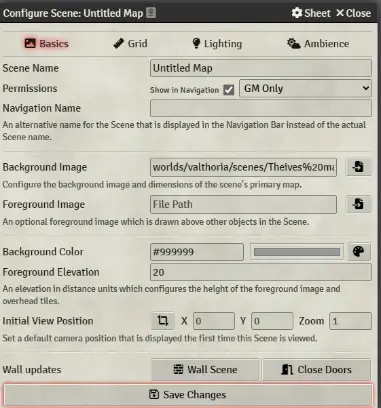This screenshot has width=381, height=408.
Task: Open the color palette picker icon
Action: [359, 252]
